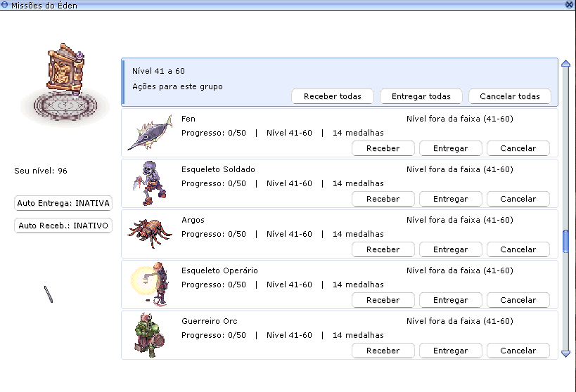Click Entregar todas button
The width and height of the screenshot is (576, 392).
click(x=421, y=96)
